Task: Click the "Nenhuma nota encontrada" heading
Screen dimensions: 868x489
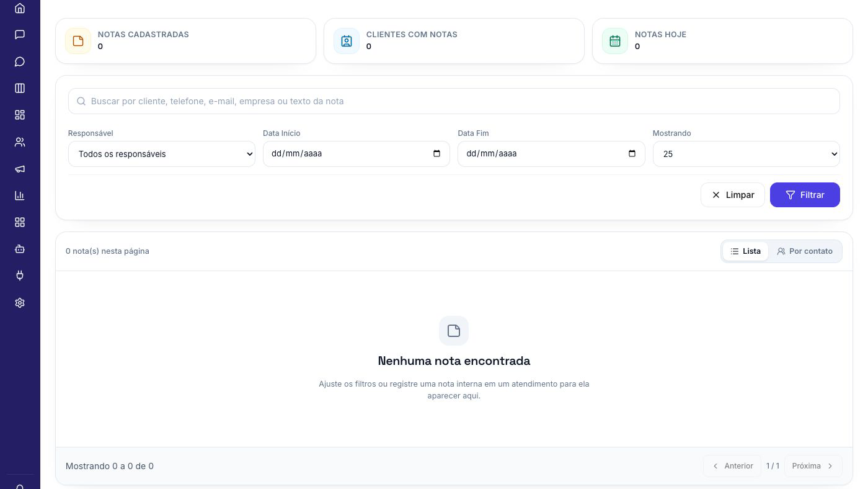Action: pos(454,361)
